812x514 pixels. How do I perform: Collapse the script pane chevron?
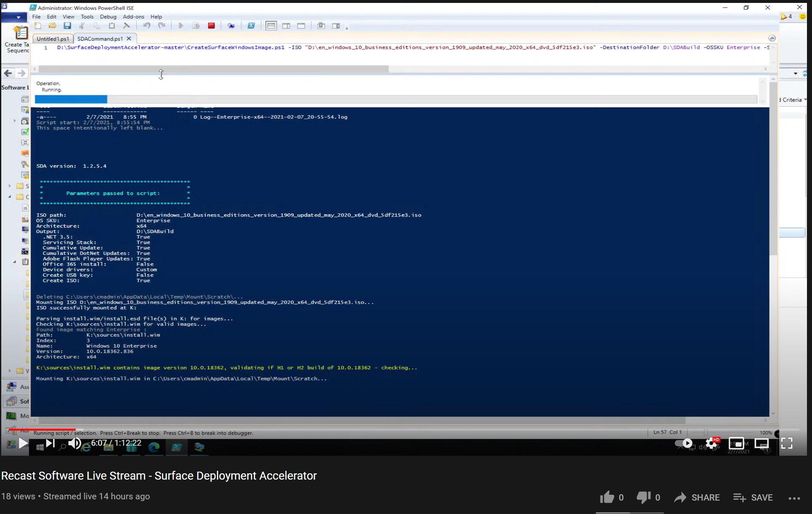tap(772, 38)
